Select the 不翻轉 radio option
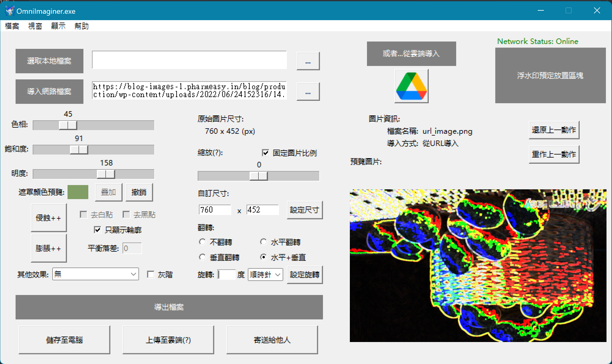The width and height of the screenshot is (612, 364). tap(202, 242)
